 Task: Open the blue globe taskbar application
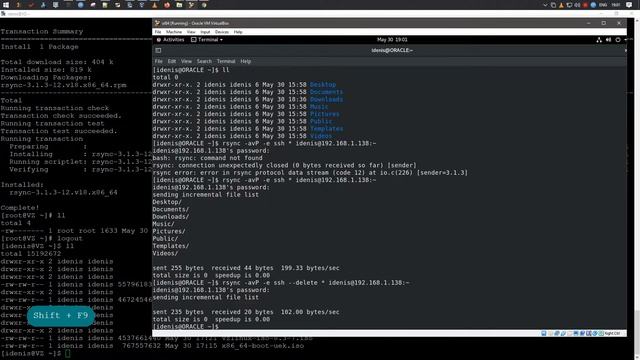click(x=80, y=5)
